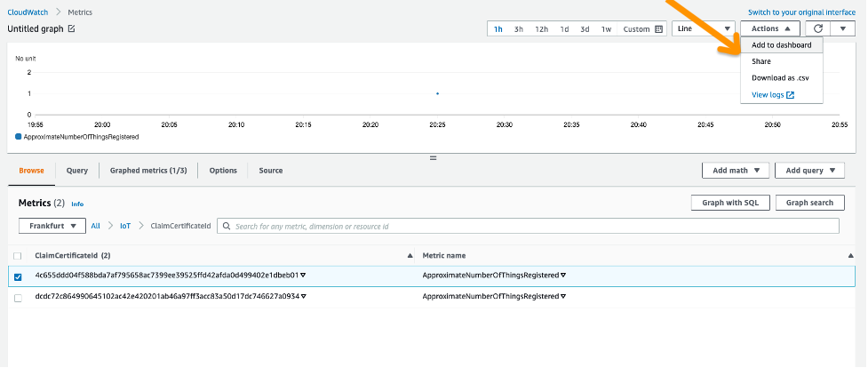This screenshot has width=868, height=368.
Task: Open the Line chart type dropdown
Action: click(x=704, y=28)
